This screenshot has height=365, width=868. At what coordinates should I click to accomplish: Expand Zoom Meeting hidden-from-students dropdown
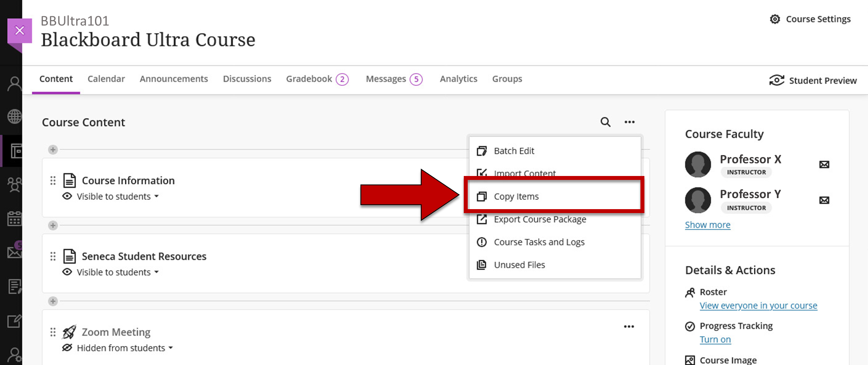125,348
